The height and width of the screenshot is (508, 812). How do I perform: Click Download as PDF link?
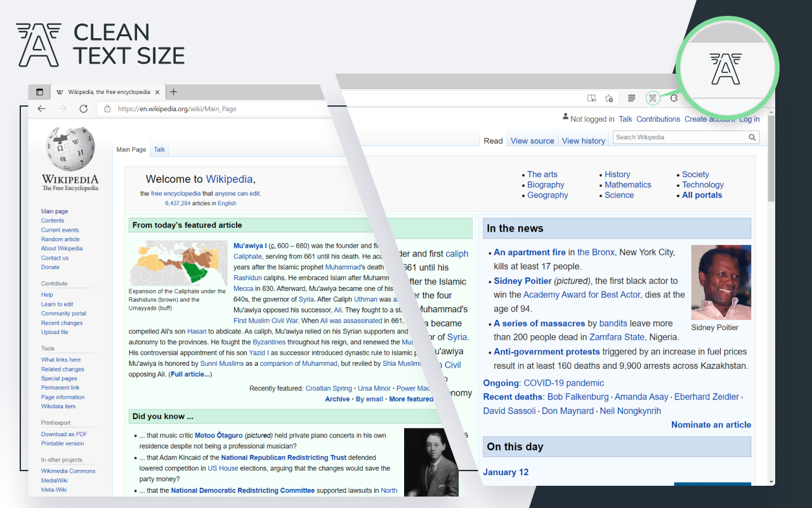(x=64, y=434)
